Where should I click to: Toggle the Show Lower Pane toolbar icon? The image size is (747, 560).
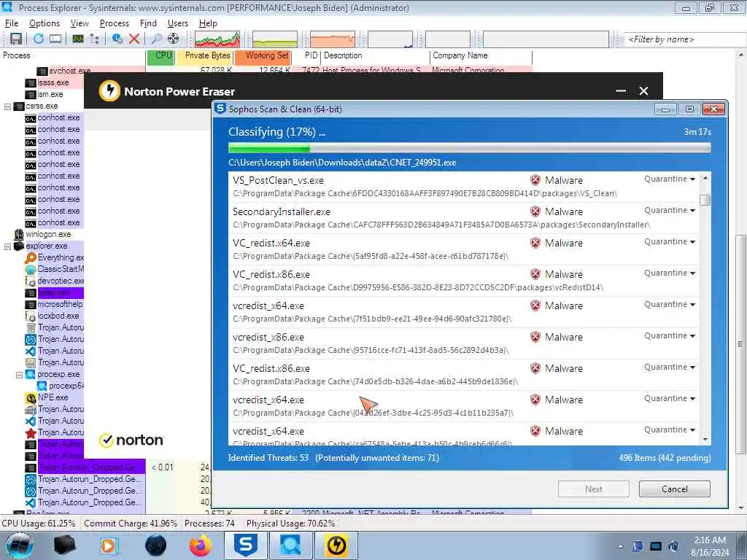55,39
